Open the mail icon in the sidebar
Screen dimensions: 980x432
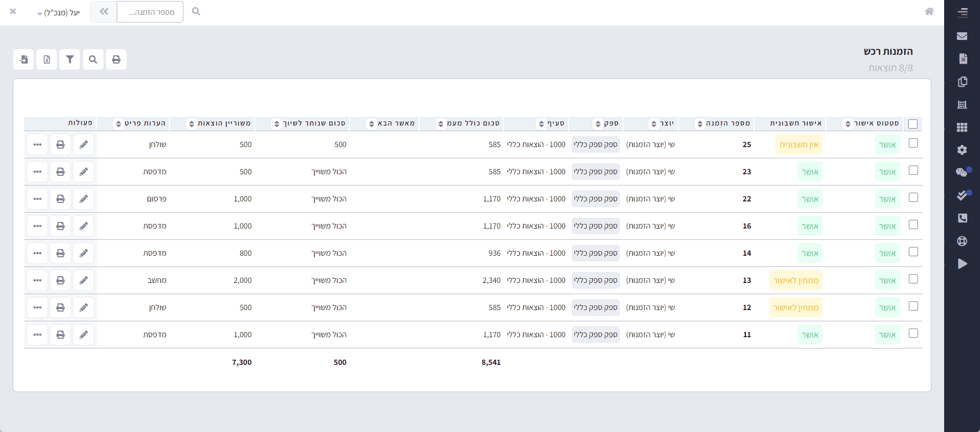(x=962, y=36)
